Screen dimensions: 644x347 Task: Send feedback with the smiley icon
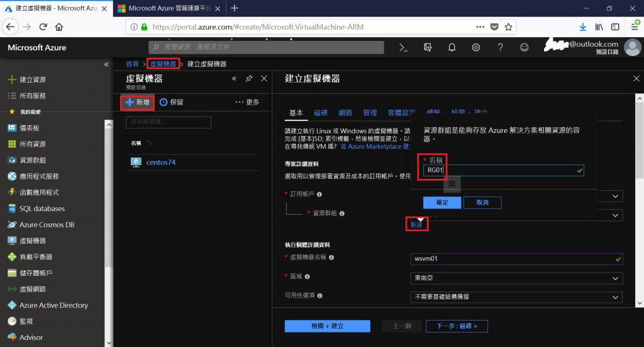[524, 47]
